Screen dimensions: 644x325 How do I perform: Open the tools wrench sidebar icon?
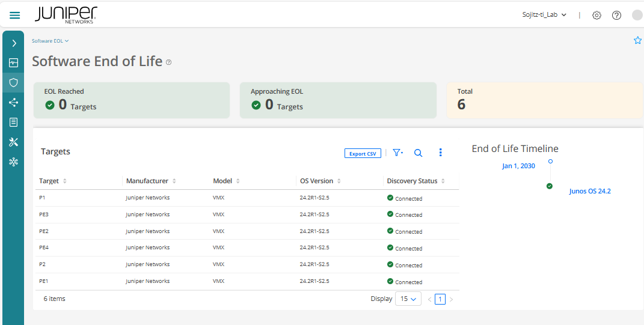14,142
